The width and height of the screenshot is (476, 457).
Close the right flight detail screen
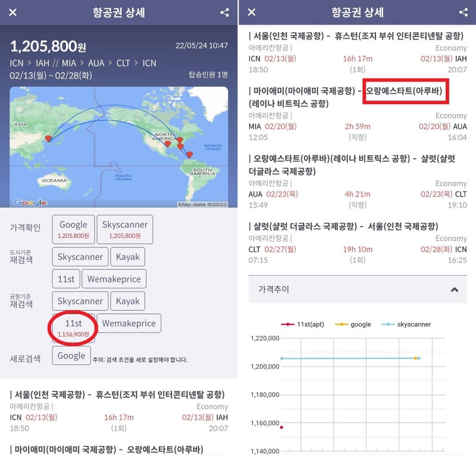252,12
